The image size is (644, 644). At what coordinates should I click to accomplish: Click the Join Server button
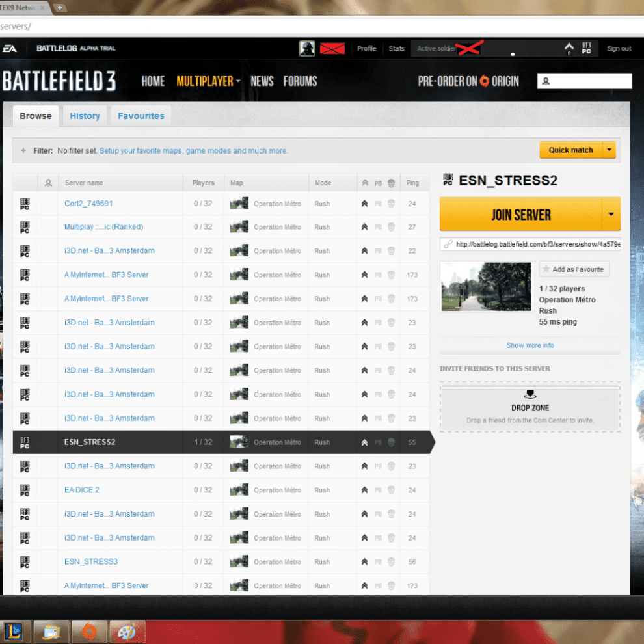tap(520, 214)
